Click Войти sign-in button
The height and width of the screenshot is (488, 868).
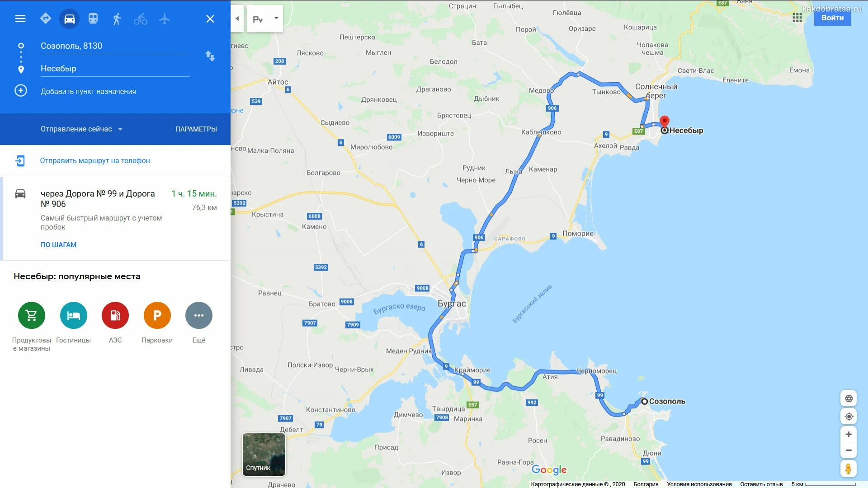832,18
